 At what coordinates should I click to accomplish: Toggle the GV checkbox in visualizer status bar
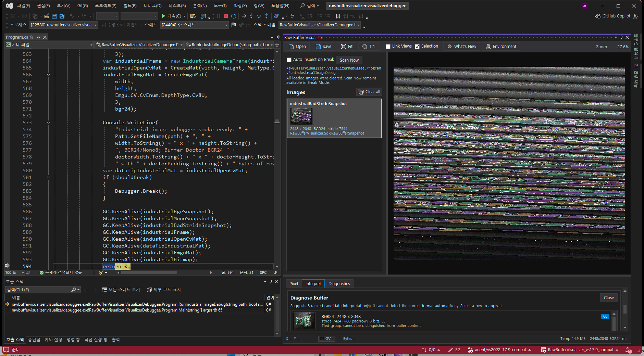[x=322, y=339]
